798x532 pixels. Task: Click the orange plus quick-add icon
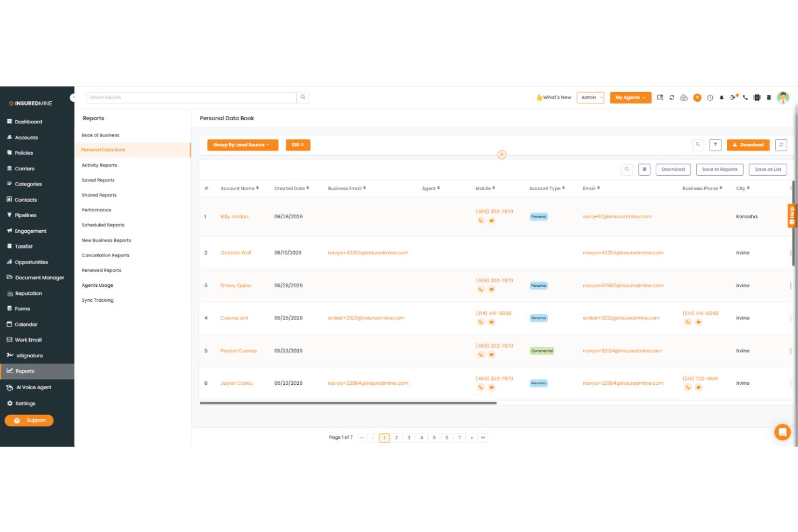click(697, 98)
